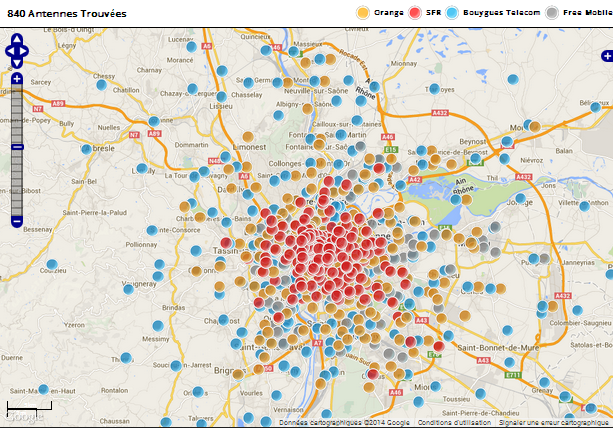This screenshot has width=613, height=428.
Task: Pan the map right with arrow control
Action: (x=24, y=51)
